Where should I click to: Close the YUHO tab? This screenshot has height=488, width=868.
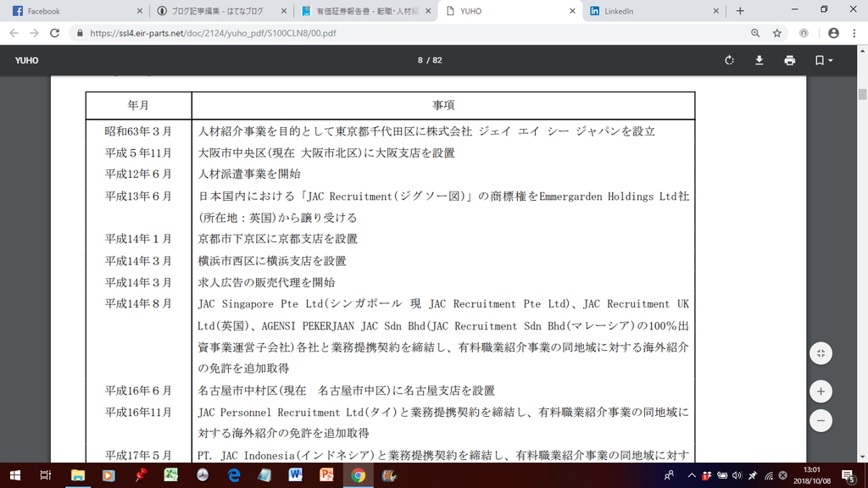click(572, 11)
